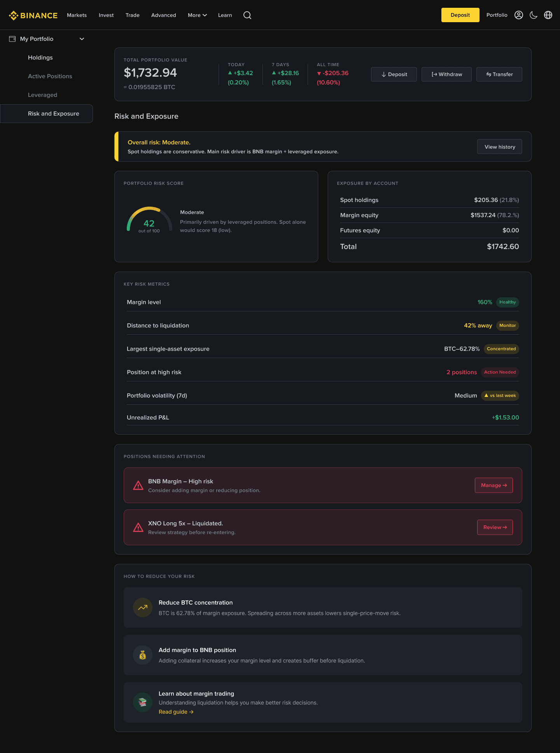Click the BNB Margin warning triangle icon
560x753 pixels.
[x=138, y=485]
